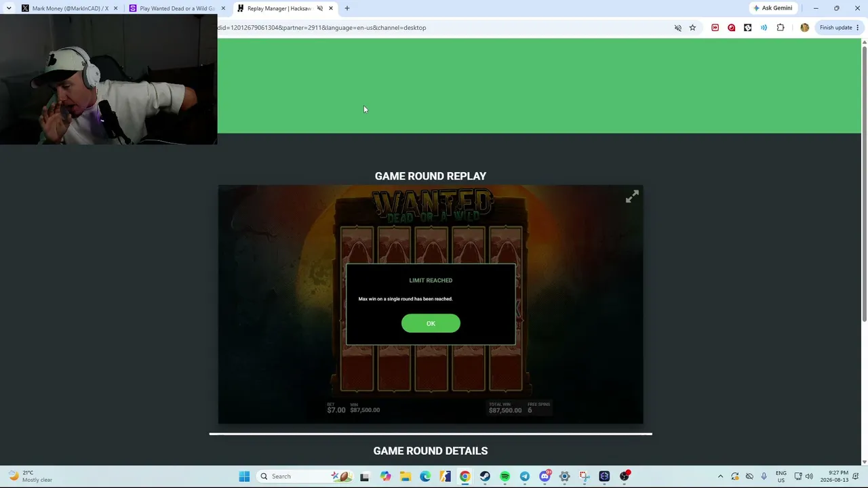
Task: Open the blue sound waves extension
Action: [x=764, y=28]
